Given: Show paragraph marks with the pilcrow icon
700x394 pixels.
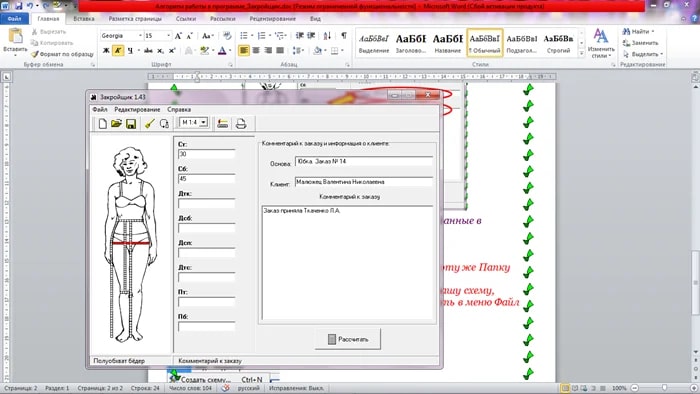Looking at the screenshot, I should click(344, 36).
